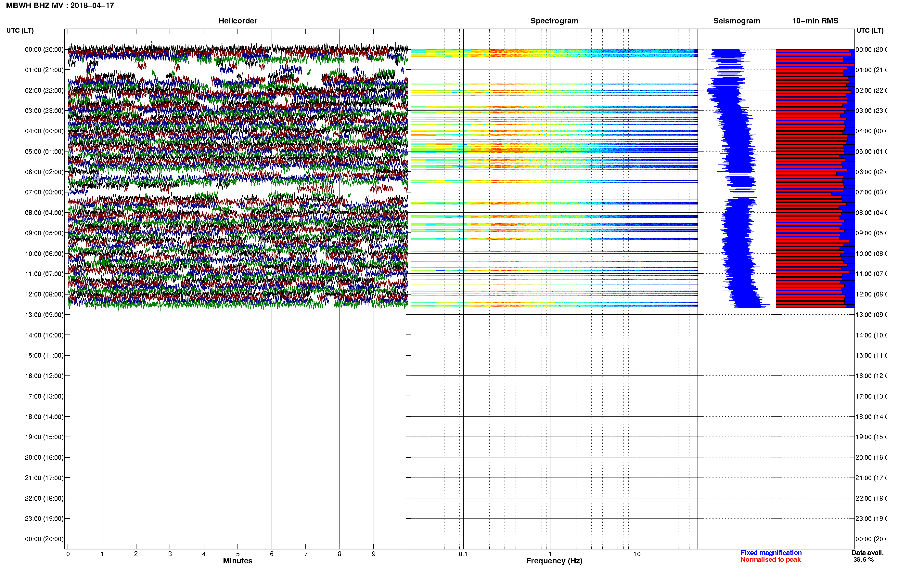The width and height of the screenshot is (924, 578).
Task: Select the left time label '17:00 (13:00)'
Action: 44,396
